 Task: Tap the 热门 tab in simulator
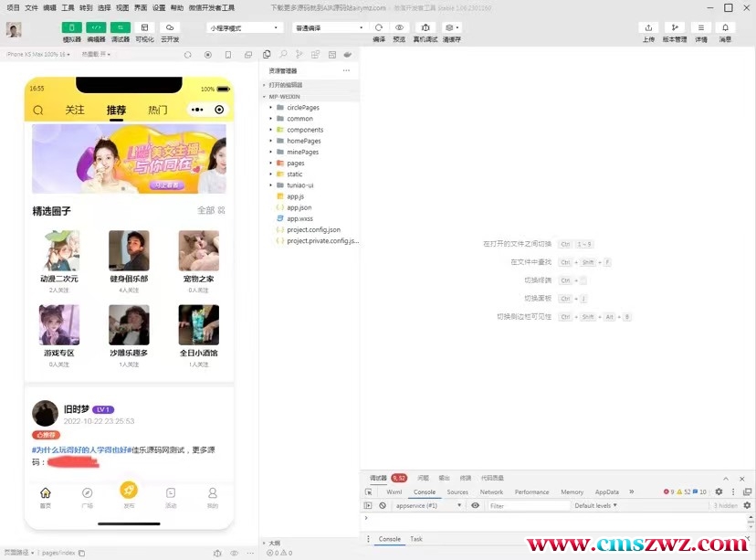pyautogui.click(x=158, y=110)
